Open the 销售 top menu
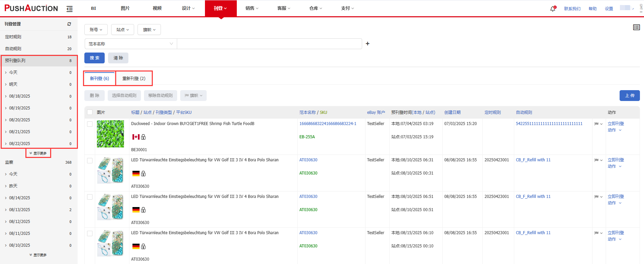Screen dimensions: 644x264 pos(252,8)
